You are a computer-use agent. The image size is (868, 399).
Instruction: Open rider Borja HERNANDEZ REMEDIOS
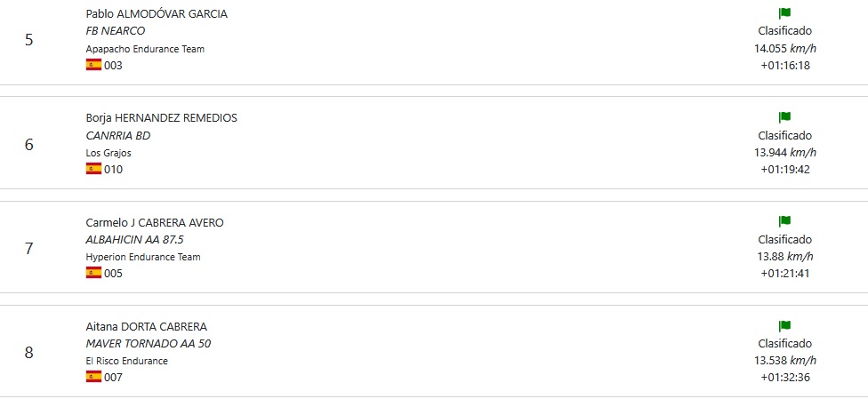pyautogui.click(x=162, y=118)
